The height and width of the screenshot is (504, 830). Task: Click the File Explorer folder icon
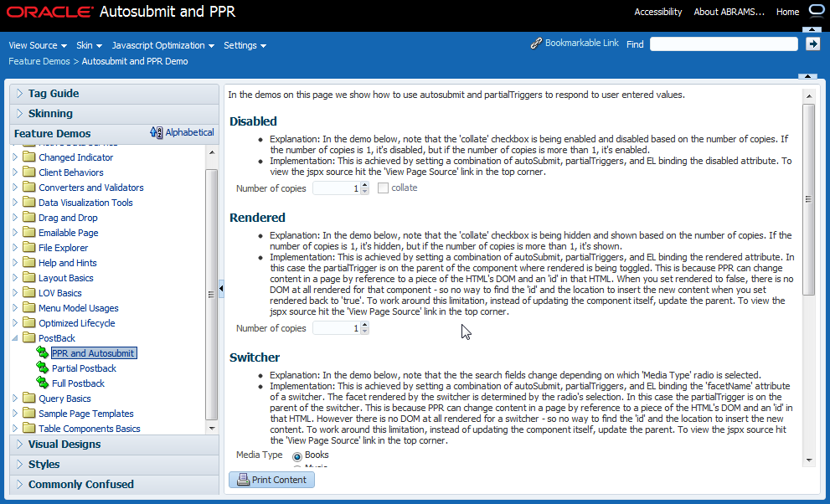(x=29, y=248)
